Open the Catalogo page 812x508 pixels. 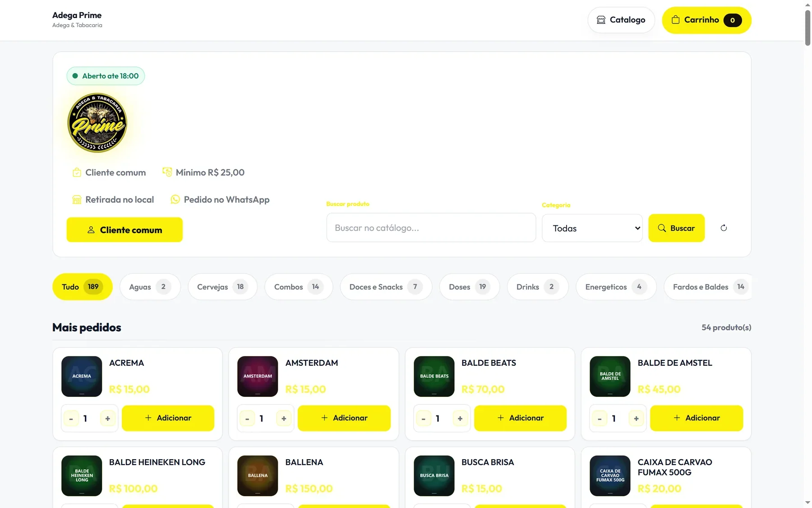click(x=621, y=20)
